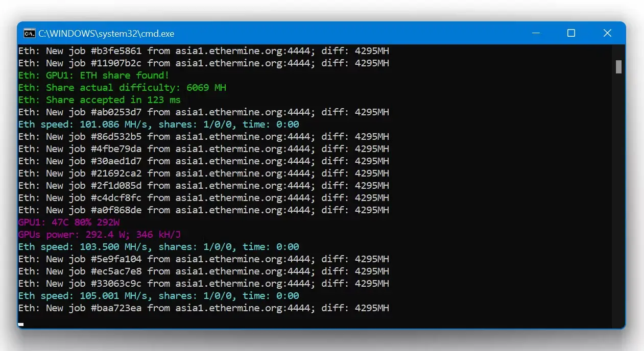Click the line with job #33063c9c
The image size is (644, 351).
pos(204,284)
